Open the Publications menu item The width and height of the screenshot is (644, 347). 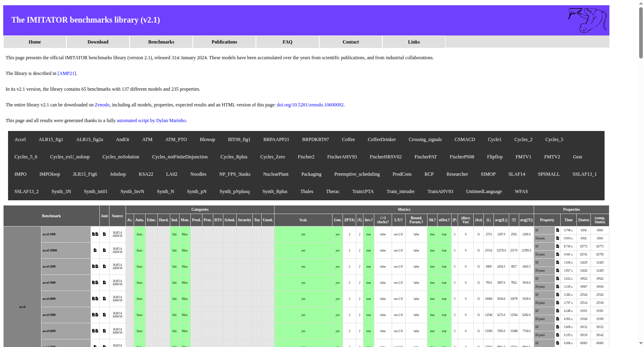pos(225,42)
